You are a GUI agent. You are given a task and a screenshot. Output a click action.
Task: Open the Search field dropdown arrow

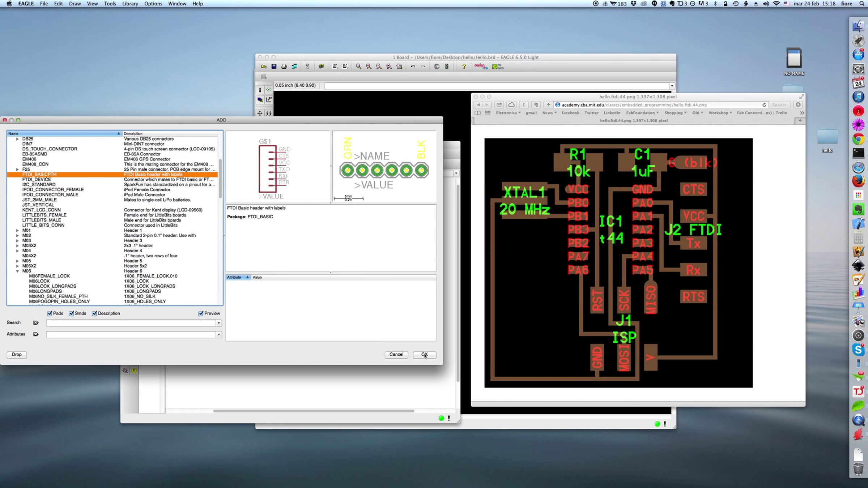click(218, 323)
